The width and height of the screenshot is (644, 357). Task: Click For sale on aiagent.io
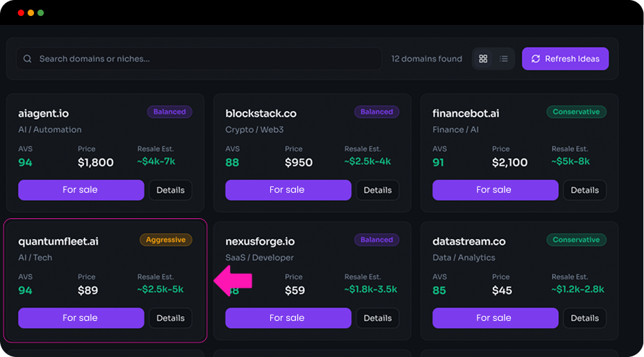tap(80, 190)
